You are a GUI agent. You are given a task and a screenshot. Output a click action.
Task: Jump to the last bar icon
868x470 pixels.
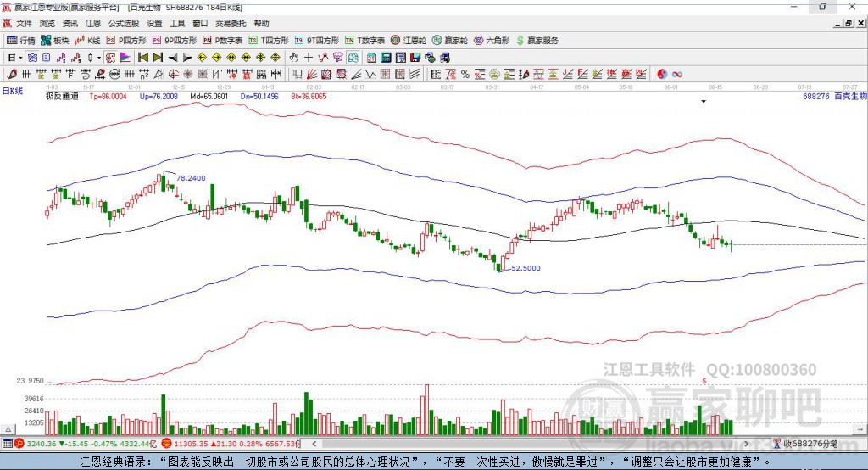tap(158, 58)
